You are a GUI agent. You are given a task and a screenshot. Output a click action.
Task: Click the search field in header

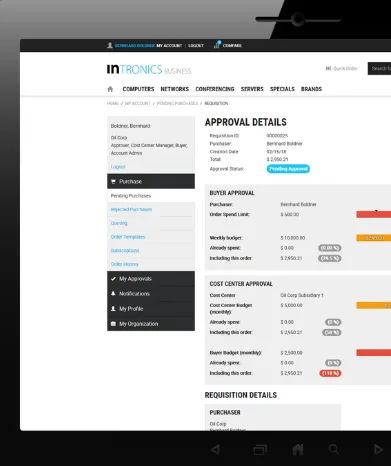pyautogui.click(x=379, y=68)
